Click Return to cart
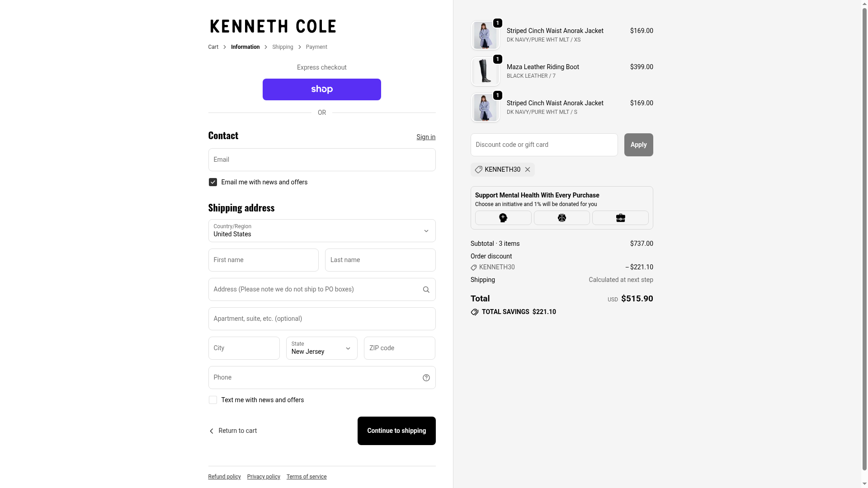The height and width of the screenshot is (488, 868). pyautogui.click(x=233, y=431)
